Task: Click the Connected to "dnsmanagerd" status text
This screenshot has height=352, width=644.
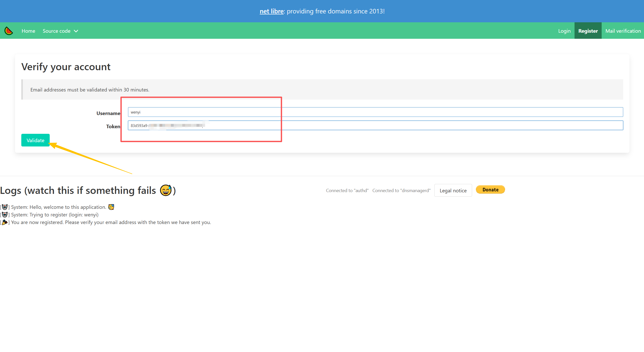Action: [x=401, y=191]
